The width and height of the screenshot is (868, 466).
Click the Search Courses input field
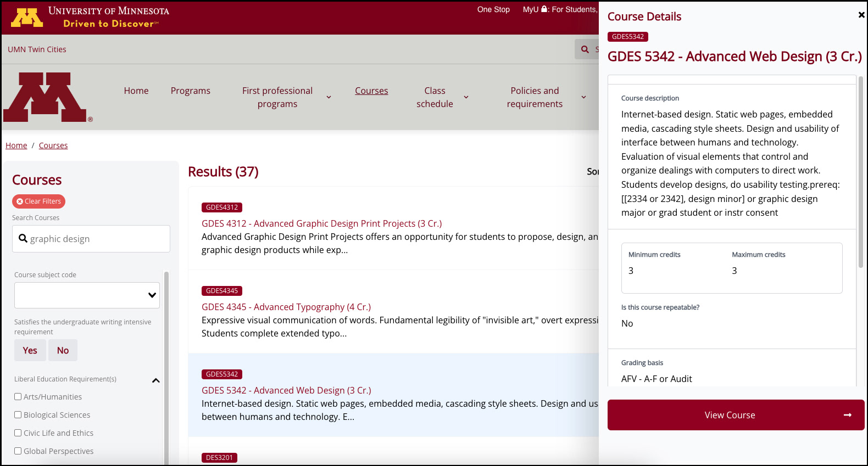coord(91,239)
